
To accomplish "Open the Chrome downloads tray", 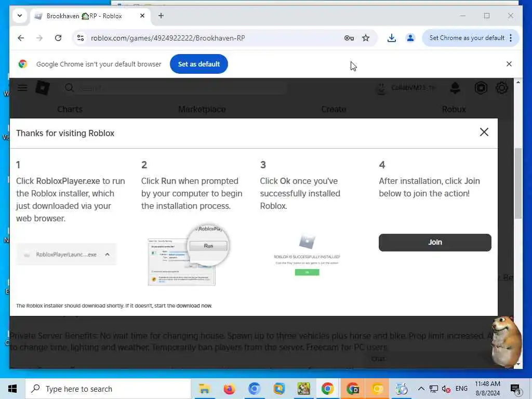I will (392, 38).
